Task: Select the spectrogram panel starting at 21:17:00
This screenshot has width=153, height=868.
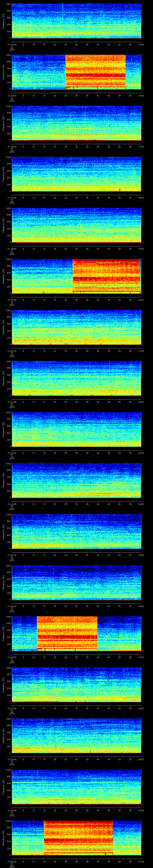Action: tap(76, 174)
